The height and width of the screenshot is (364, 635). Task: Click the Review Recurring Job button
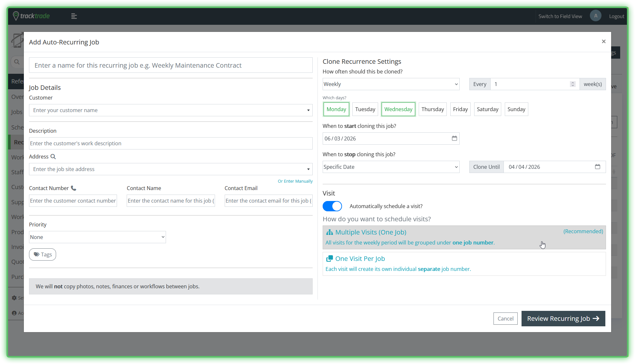563,319
